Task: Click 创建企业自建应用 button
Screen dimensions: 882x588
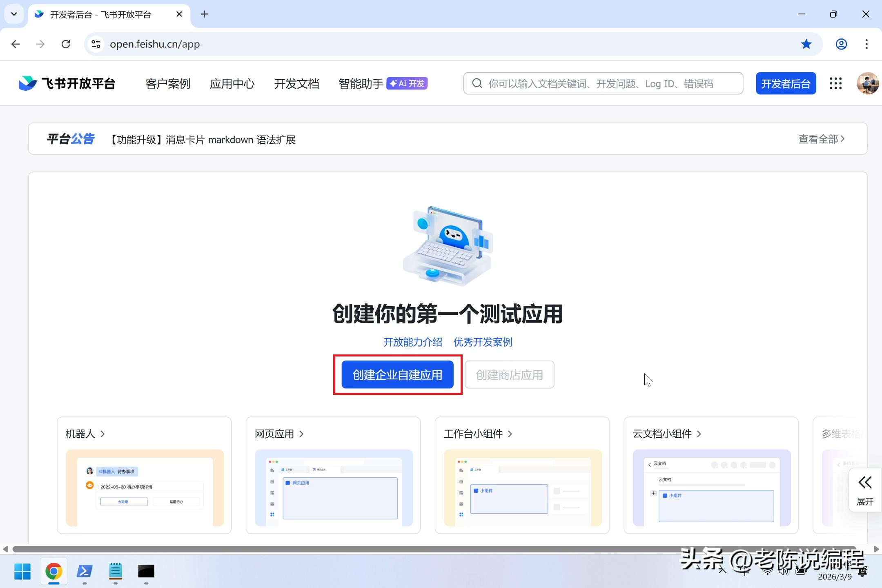Action: (x=397, y=374)
